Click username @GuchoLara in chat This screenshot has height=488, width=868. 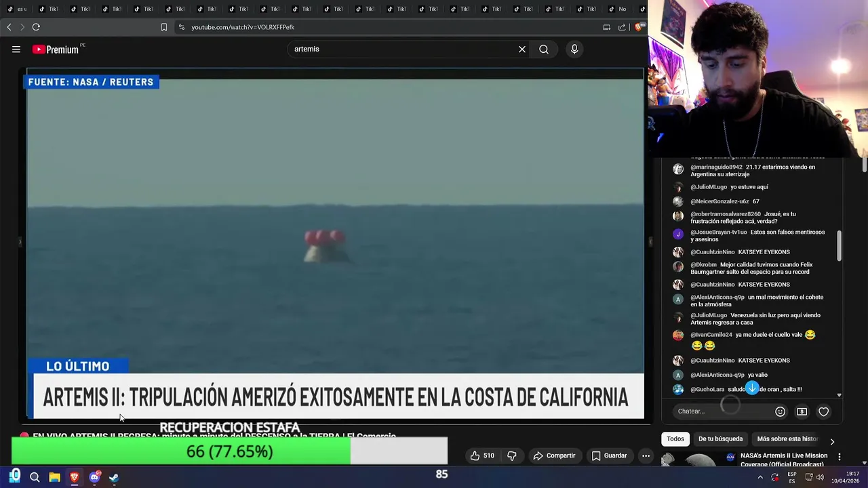pyautogui.click(x=707, y=390)
